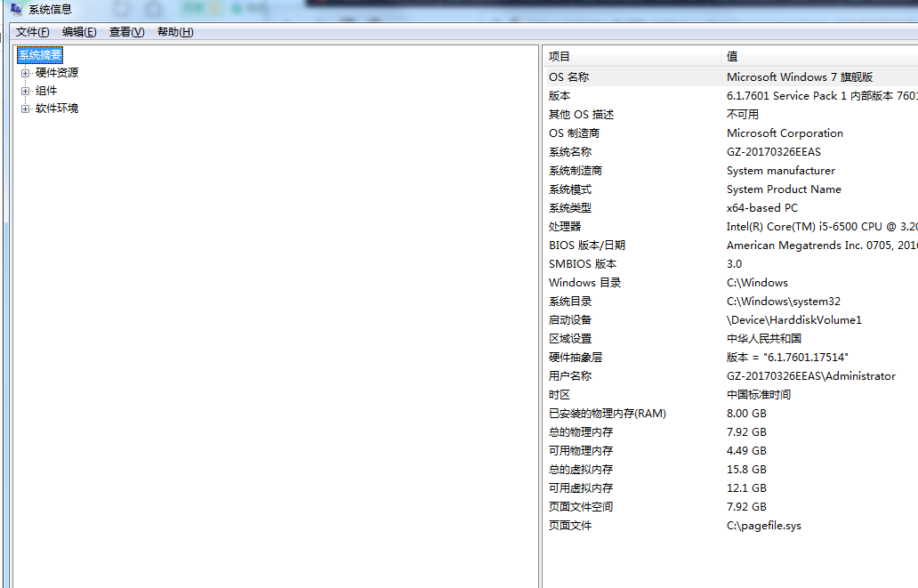This screenshot has width=918, height=588.
Task: Expand the 硬件资源 node with plus box
Action: point(26,73)
